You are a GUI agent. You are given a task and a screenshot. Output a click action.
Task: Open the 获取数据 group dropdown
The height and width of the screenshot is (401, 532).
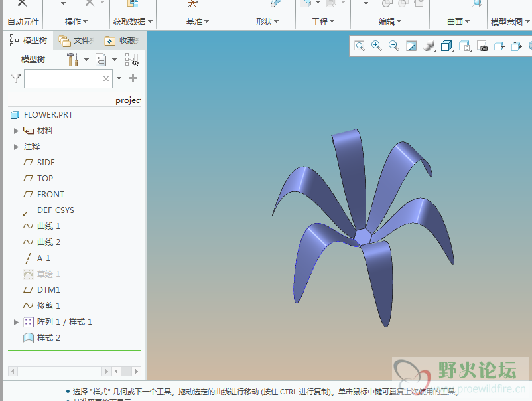(133, 22)
